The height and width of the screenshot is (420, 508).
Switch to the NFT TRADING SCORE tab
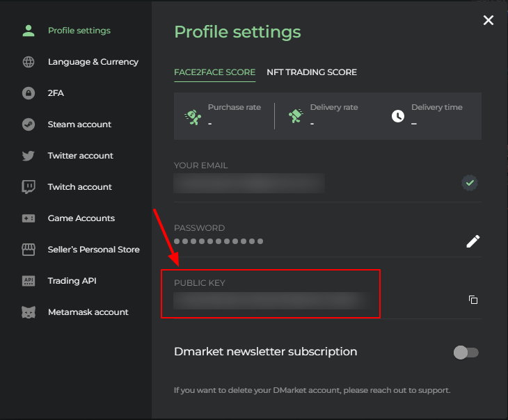point(312,72)
